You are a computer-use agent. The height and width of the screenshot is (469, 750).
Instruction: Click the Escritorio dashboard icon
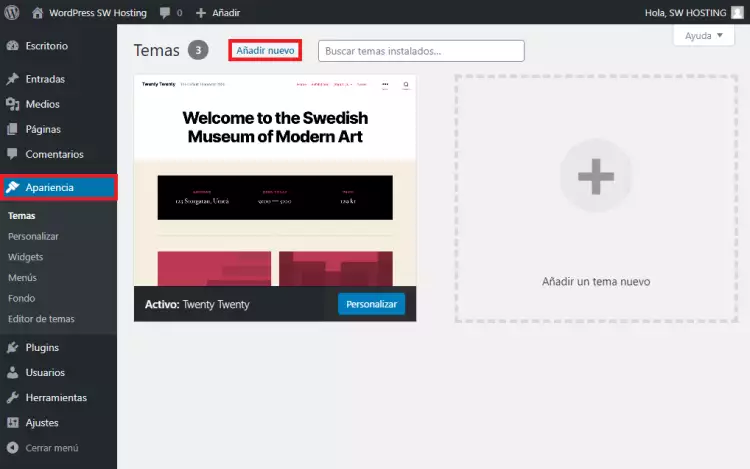click(13, 46)
